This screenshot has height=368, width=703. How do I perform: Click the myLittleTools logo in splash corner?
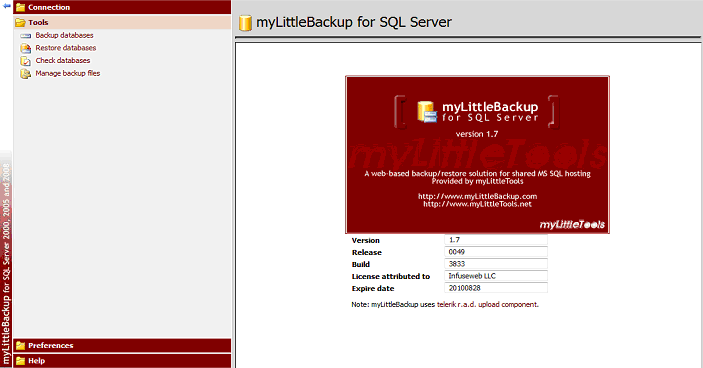(572, 225)
